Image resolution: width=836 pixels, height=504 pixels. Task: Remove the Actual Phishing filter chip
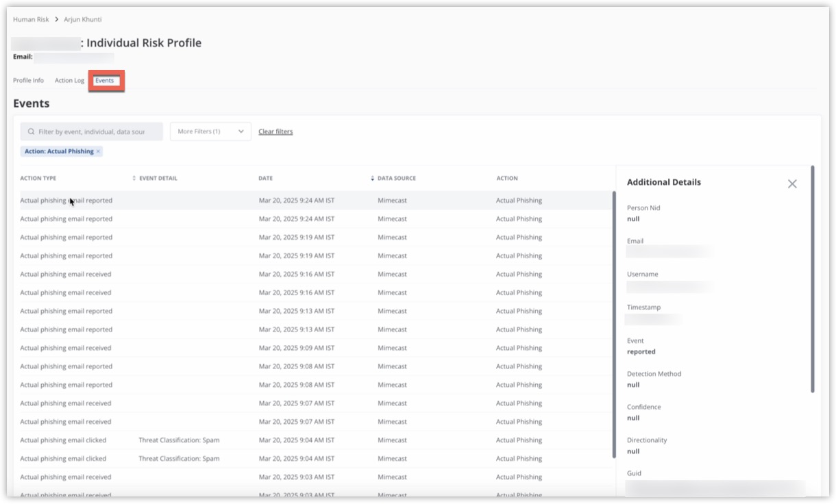98,151
